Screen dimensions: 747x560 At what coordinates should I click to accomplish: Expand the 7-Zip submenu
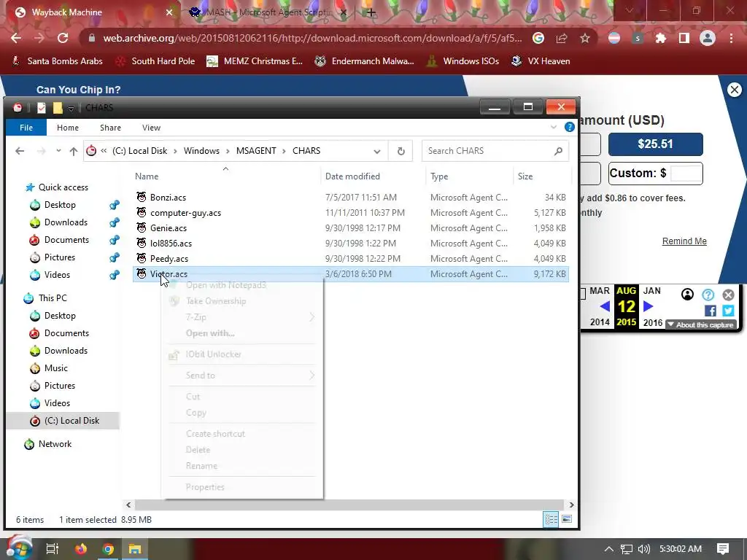click(241, 317)
